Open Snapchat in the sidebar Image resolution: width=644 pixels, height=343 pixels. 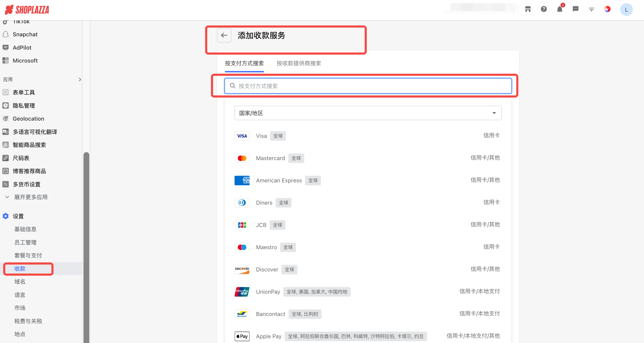[25, 34]
